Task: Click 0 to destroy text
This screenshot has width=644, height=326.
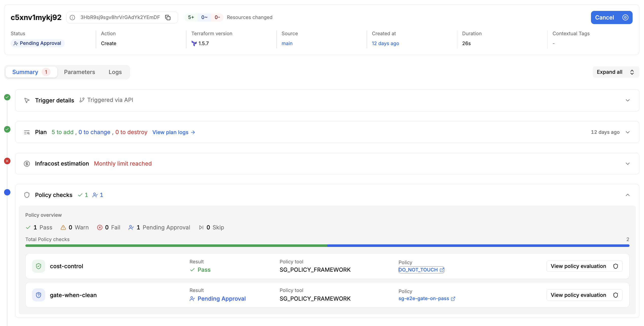Action: (x=131, y=132)
